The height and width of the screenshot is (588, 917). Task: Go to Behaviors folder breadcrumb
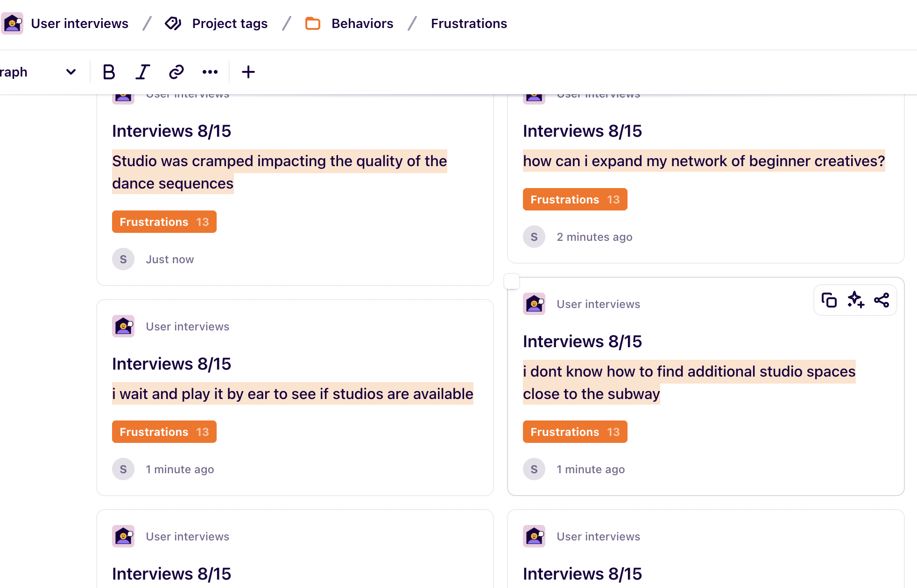point(362,23)
